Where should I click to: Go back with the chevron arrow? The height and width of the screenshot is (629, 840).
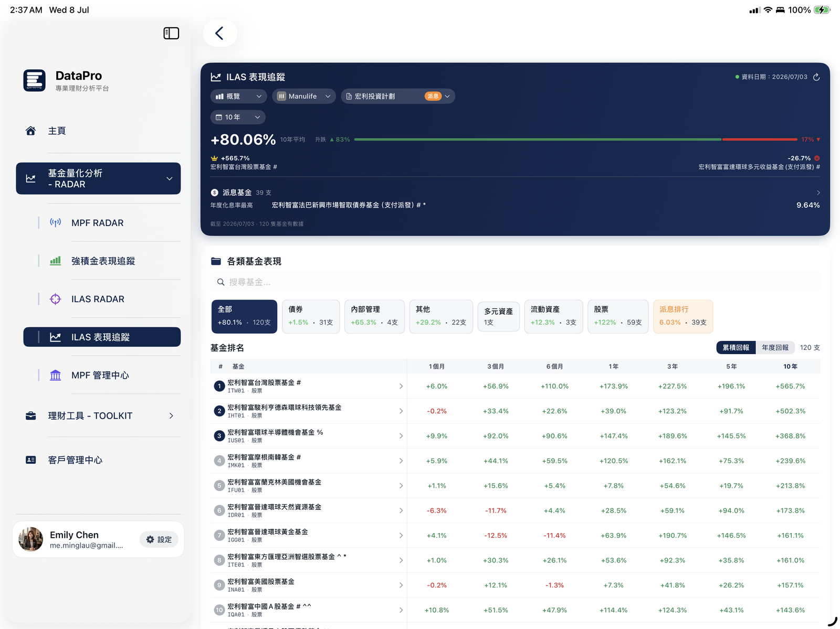[x=219, y=33]
